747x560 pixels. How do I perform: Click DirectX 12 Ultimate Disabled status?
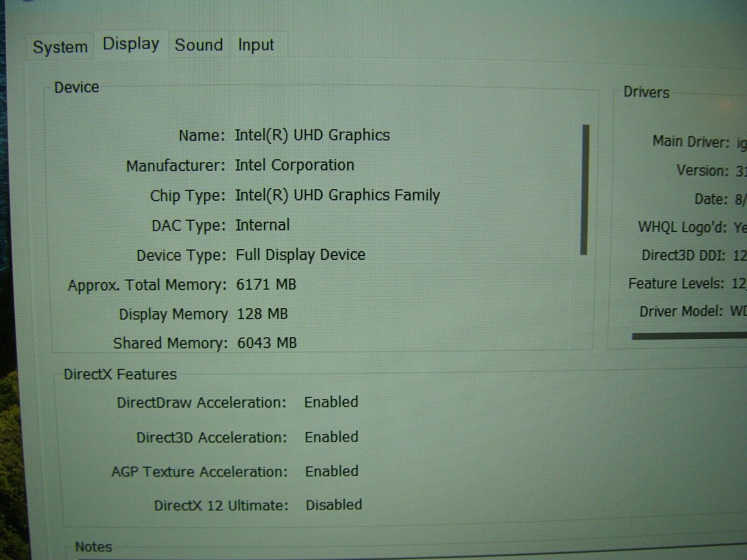[x=334, y=505]
